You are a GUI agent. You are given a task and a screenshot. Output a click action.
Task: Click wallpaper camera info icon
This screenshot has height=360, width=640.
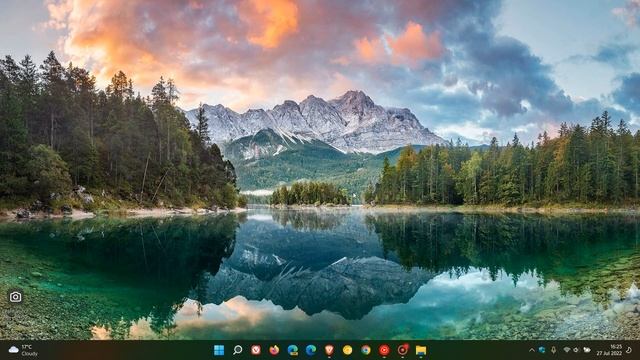[16, 297]
